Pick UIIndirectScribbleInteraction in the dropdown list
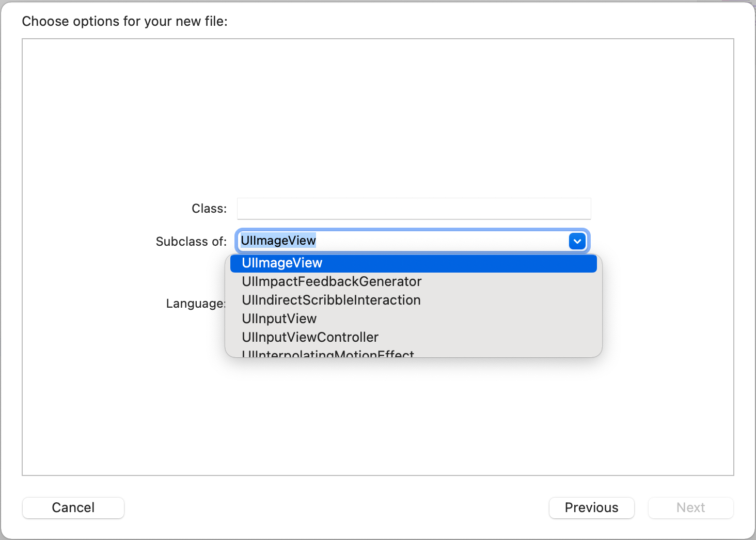This screenshot has height=540, width=756. click(x=331, y=300)
